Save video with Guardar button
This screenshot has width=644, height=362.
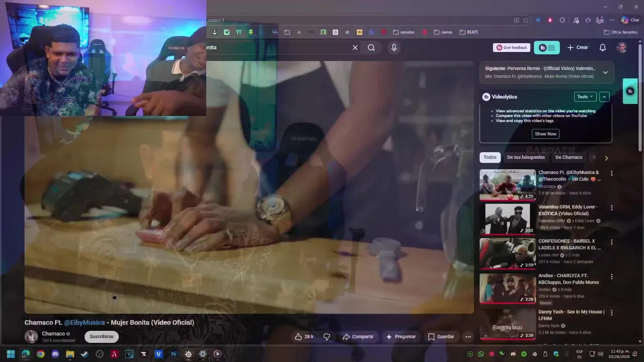[x=441, y=337]
